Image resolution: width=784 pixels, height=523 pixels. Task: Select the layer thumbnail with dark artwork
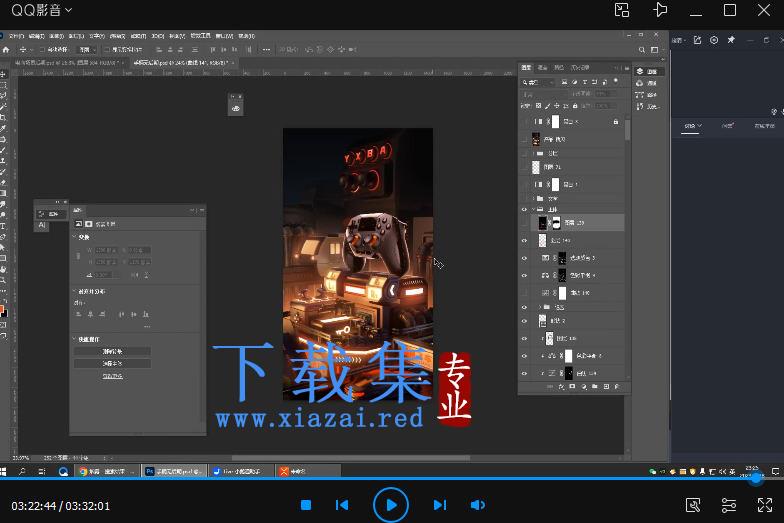536,139
